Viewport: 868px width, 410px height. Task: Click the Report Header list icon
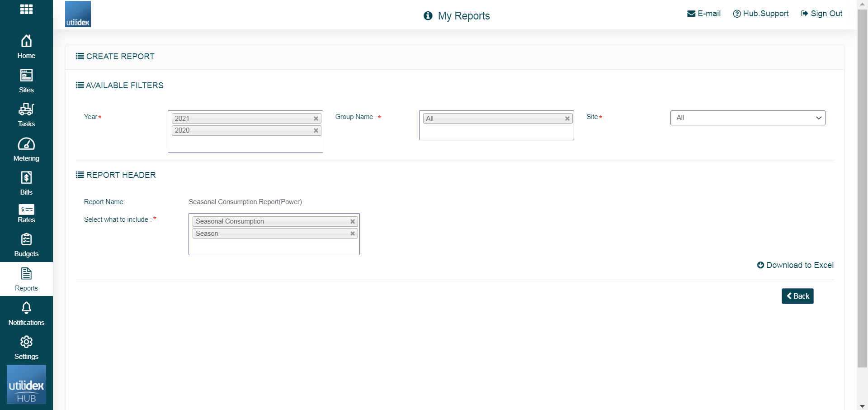pos(80,175)
